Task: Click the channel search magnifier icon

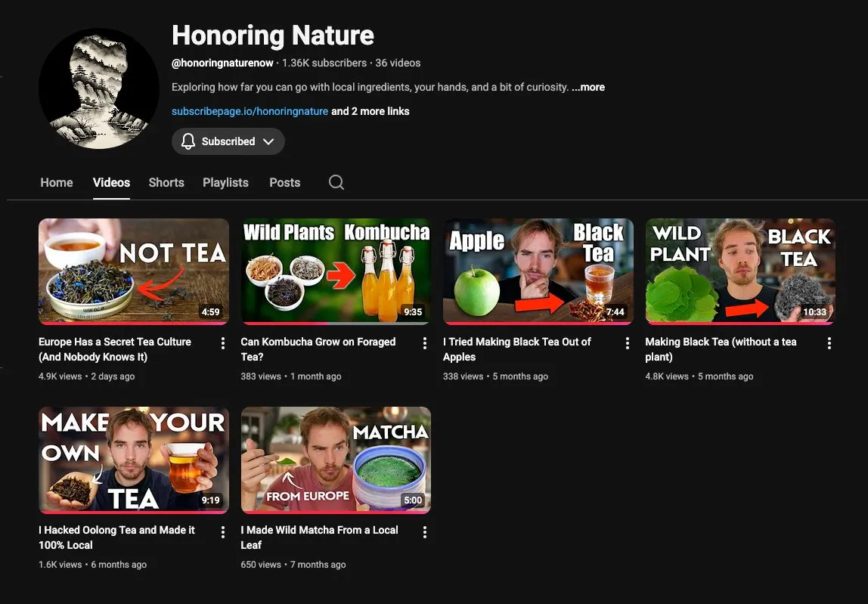Action: (336, 182)
